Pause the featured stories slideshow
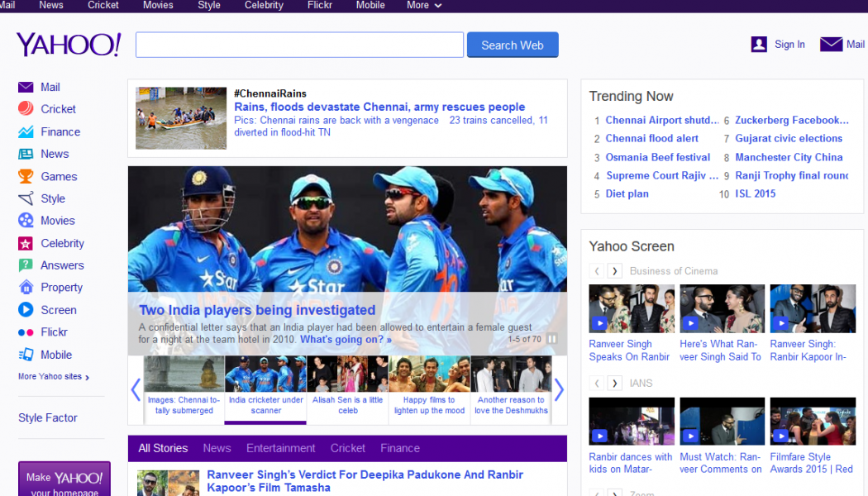Screen dimensions: 868x496 pos(551,339)
